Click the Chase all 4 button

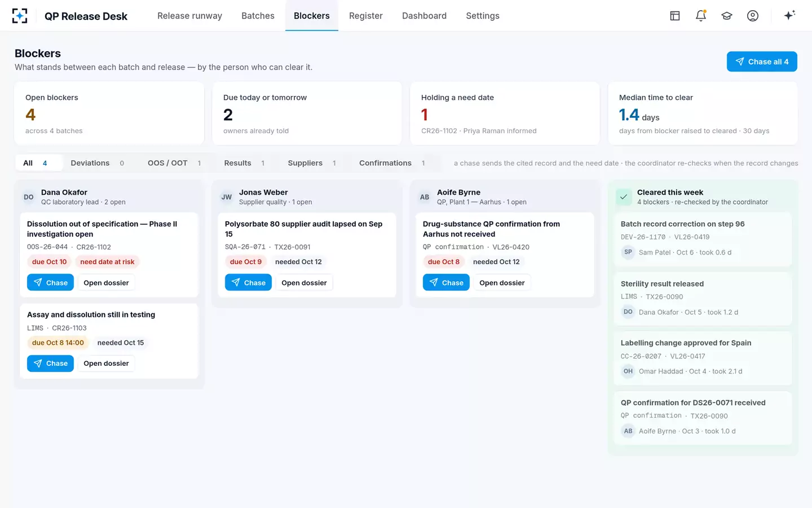[x=762, y=62]
